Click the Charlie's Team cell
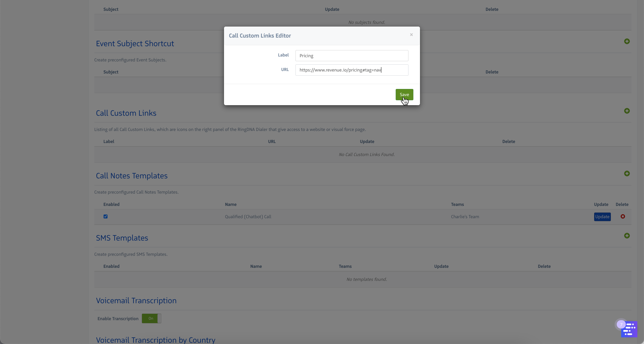This screenshot has width=644, height=344. pyautogui.click(x=465, y=217)
